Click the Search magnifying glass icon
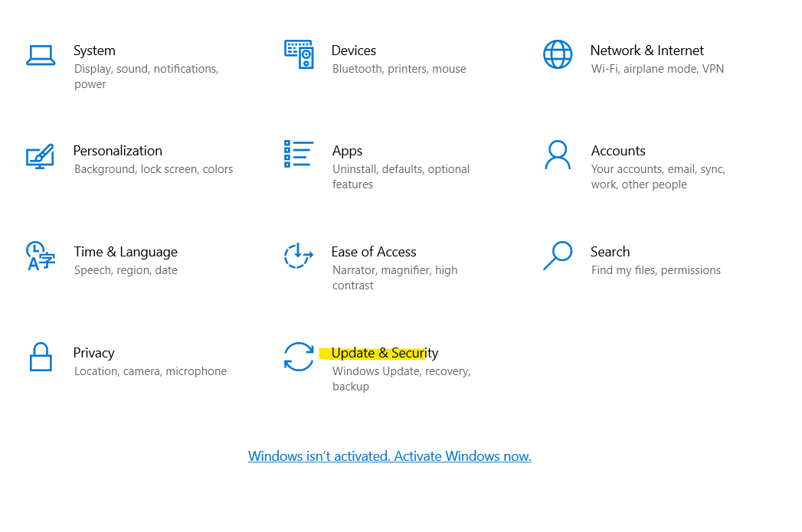 tap(558, 256)
